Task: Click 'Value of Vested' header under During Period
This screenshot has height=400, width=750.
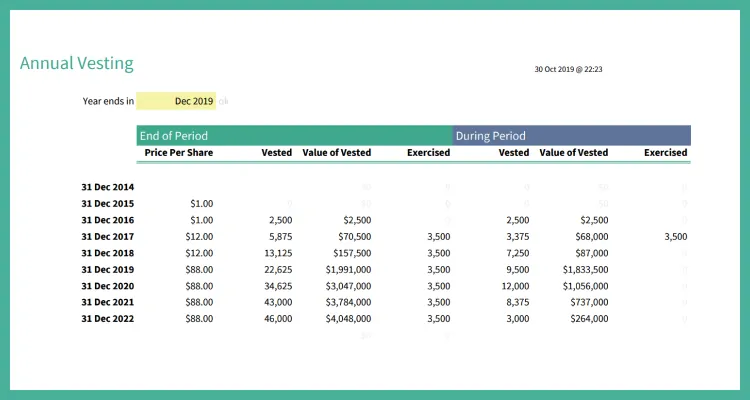Action: click(x=574, y=153)
